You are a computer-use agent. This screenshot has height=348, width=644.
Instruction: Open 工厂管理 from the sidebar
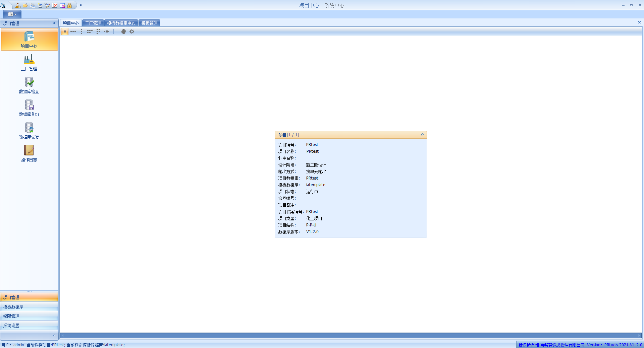(29, 63)
